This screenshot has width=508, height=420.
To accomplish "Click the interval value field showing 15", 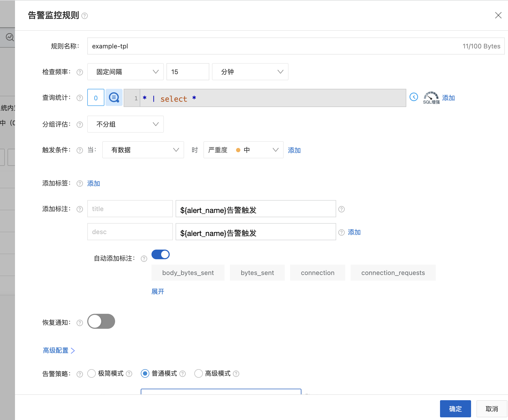I will 188,72.
